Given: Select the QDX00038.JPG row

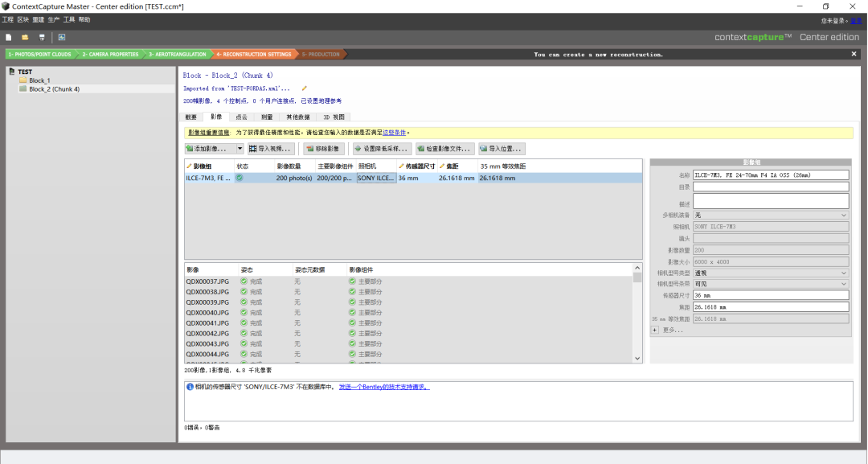Looking at the screenshot, I should (x=408, y=292).
